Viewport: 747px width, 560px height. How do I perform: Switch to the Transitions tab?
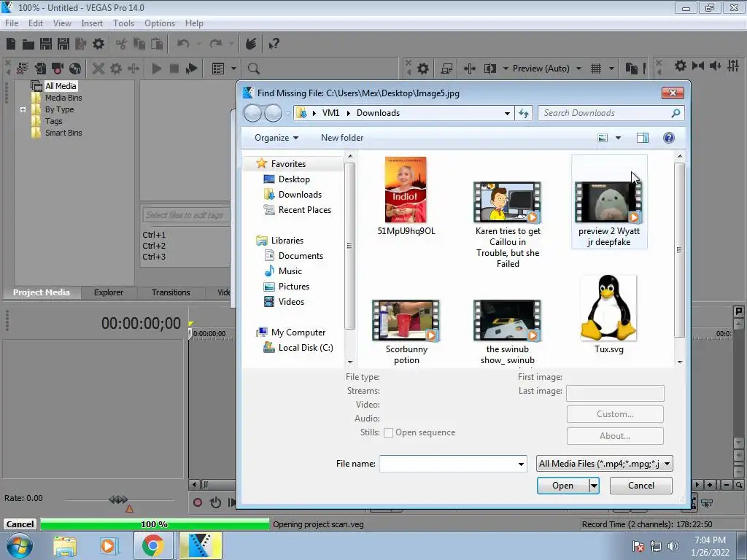171,293
